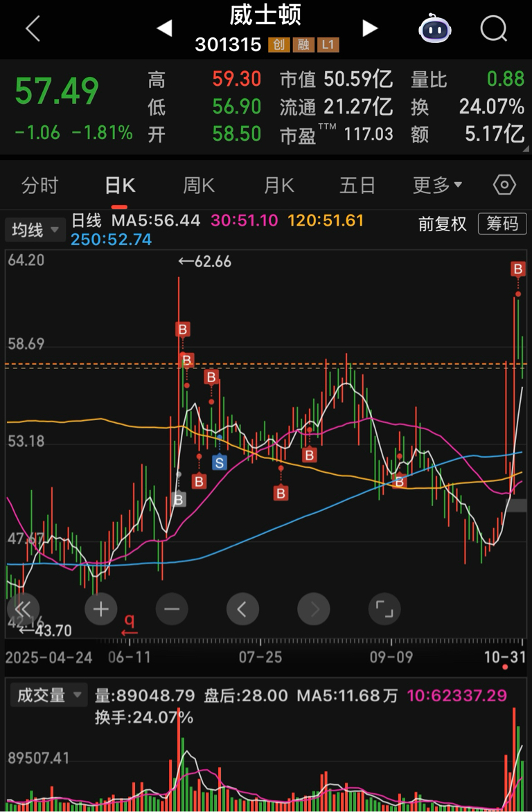Tap the blue 250:52.74 MA value
Viewport: 532px width, 812px height.
coord(111,240)
